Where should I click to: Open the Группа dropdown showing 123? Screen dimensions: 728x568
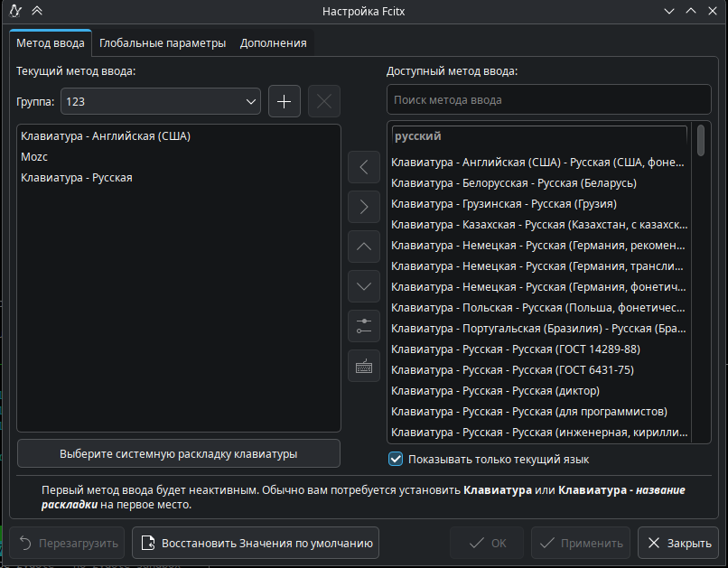[x=161, y=102]
